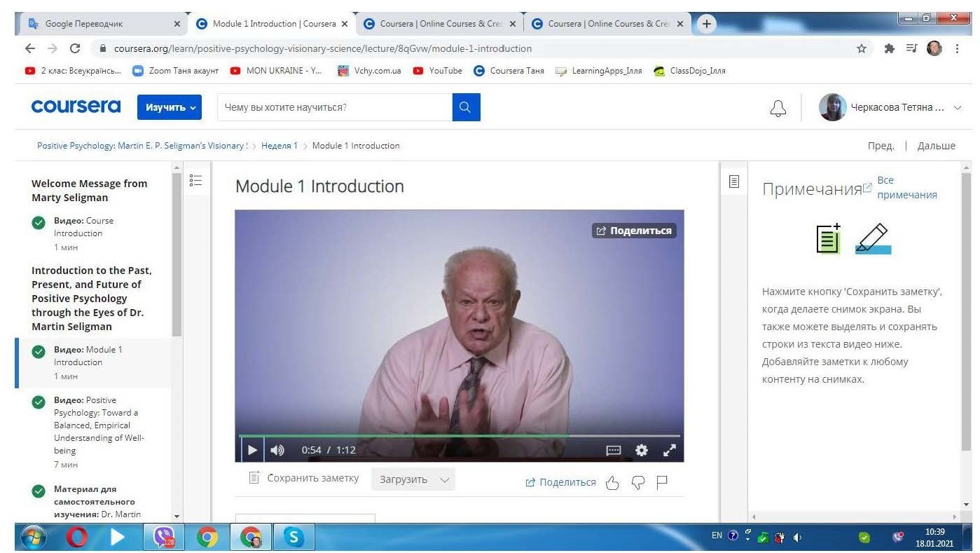Image resolution: width=980 pixels, height=553 pixels.
Task: Open the Chrome three-dot menu
Action: coord(958,48)
